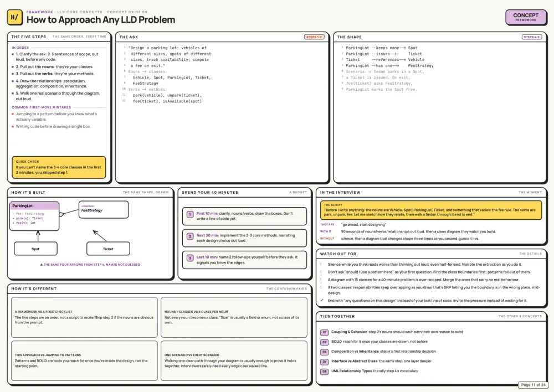The width and height of the screenshot is (554, 392).
Task: Click 'UML Relationship Types' text
Action: [352, 371]
